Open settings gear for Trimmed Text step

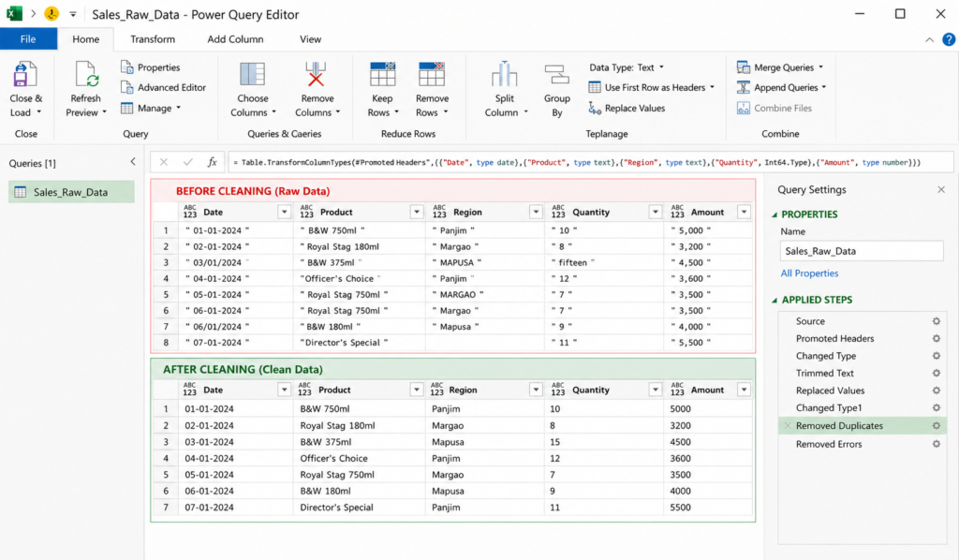coord(936,373)
